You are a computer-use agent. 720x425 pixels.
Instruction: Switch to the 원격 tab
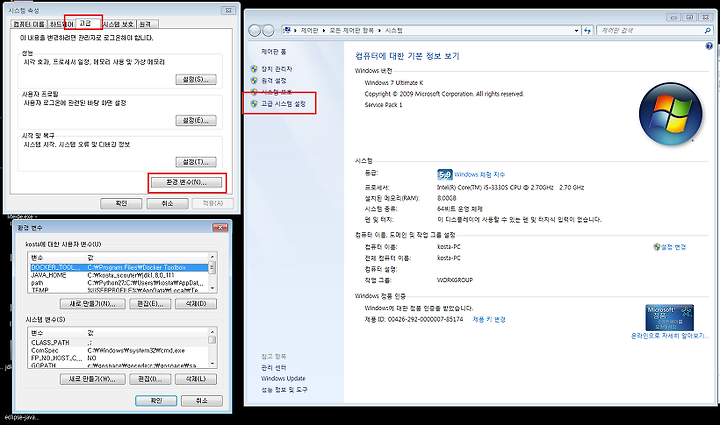point(147,24)
